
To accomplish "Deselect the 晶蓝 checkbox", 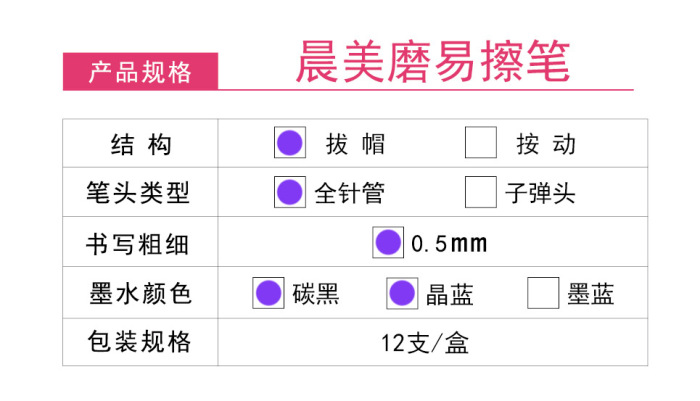I will (x=402, y=292).
